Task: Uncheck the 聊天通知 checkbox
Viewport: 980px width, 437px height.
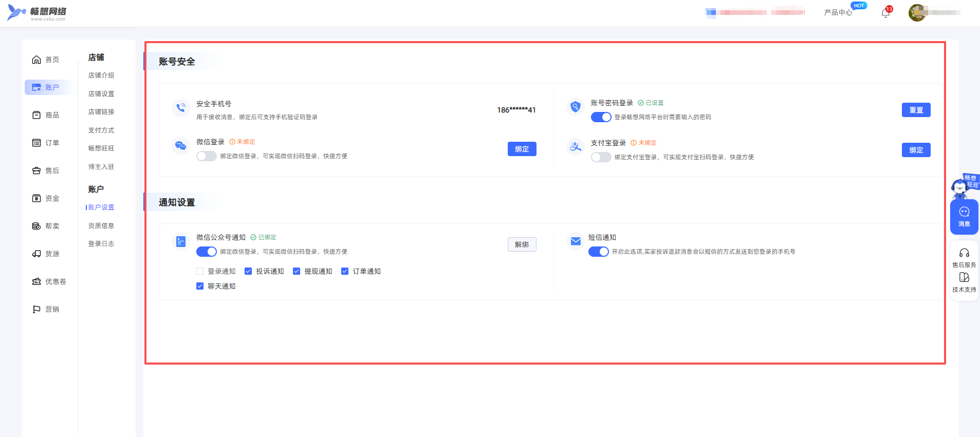Action: click(200, 286)
